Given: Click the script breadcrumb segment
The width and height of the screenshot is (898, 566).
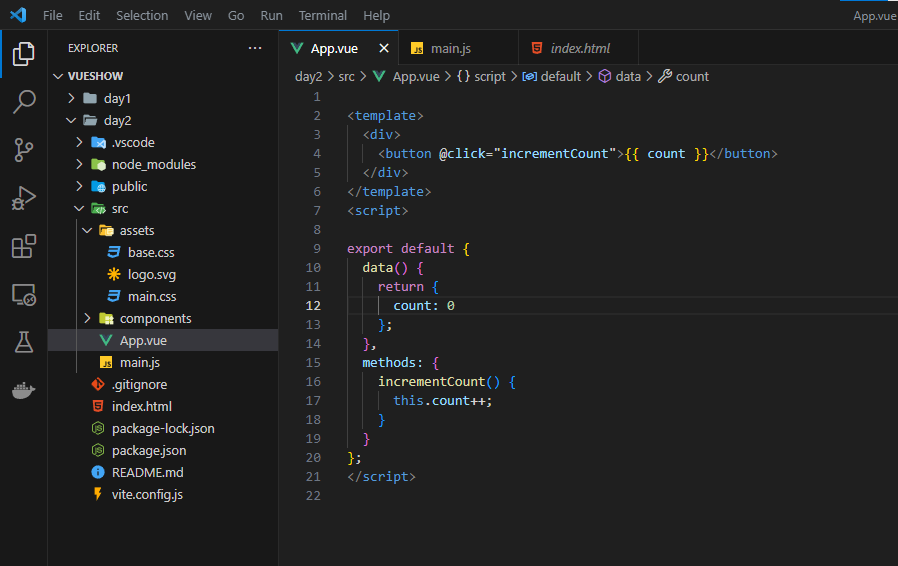Looking at the screenshot, I should 490,76.
